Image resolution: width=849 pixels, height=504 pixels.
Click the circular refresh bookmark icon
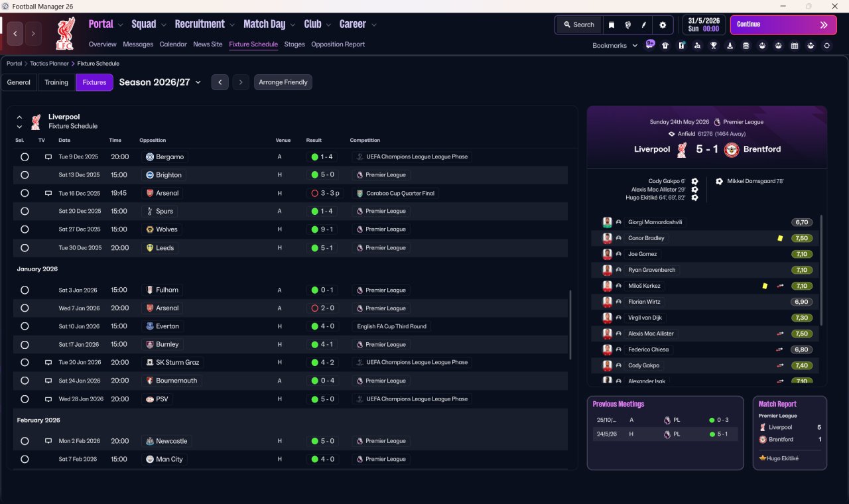point(826,46)
